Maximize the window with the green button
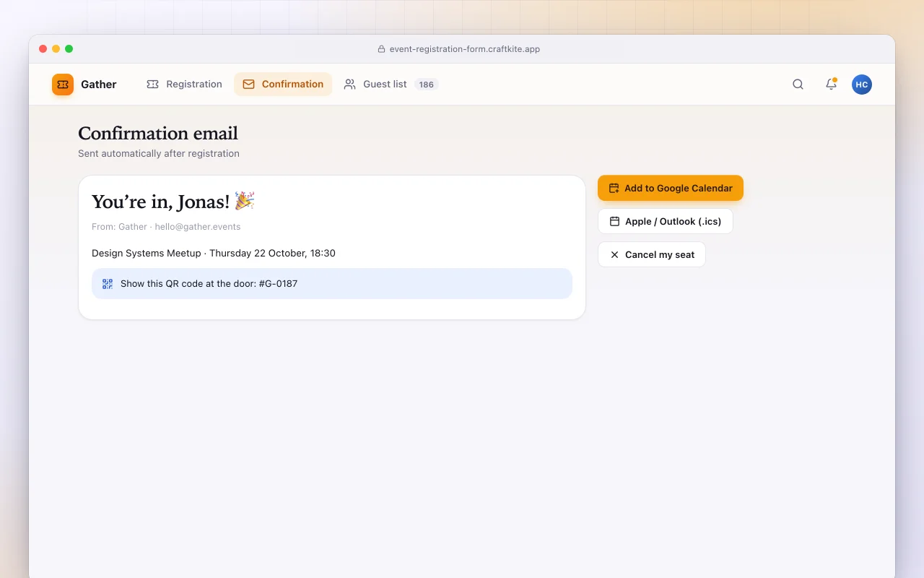 click(x=69, y=49)
